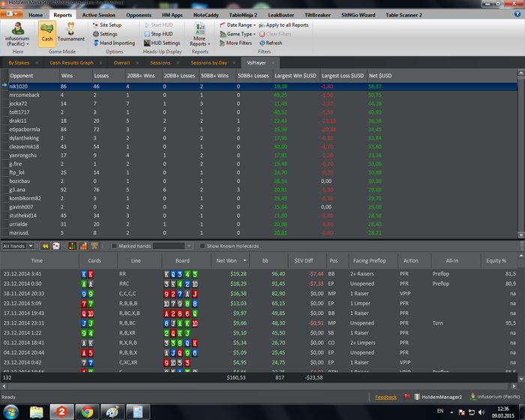
Task: Sort hands by Equity % header
Action: click(x=496, y=260)
